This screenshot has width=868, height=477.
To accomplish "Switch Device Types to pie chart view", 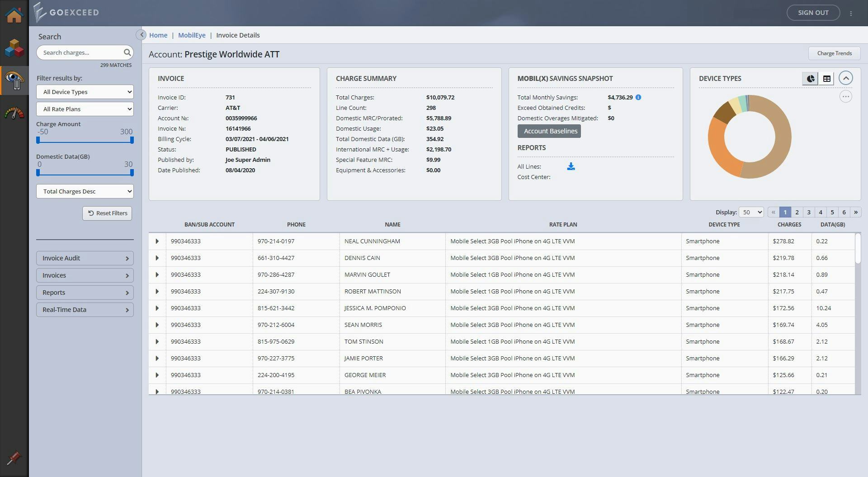I will click(810, 79).
